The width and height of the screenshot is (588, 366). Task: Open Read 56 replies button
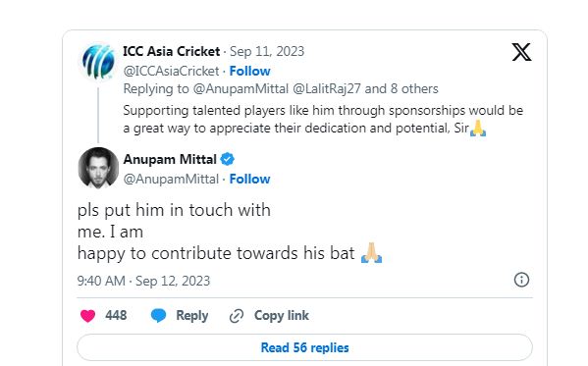(x=304, y=347)
